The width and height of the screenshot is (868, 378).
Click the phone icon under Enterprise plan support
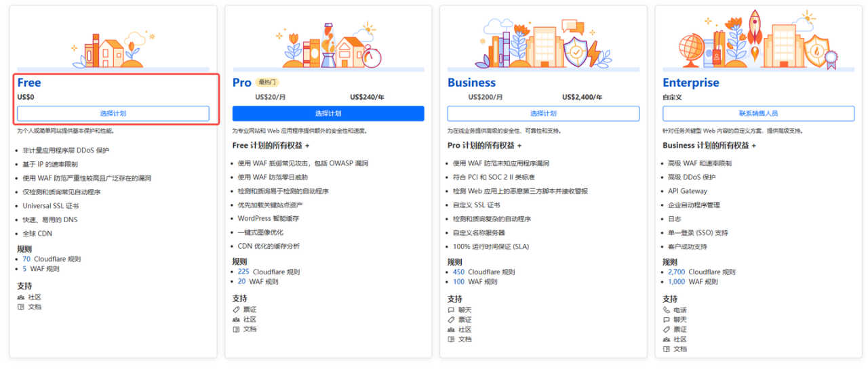(x=667, y=309)
